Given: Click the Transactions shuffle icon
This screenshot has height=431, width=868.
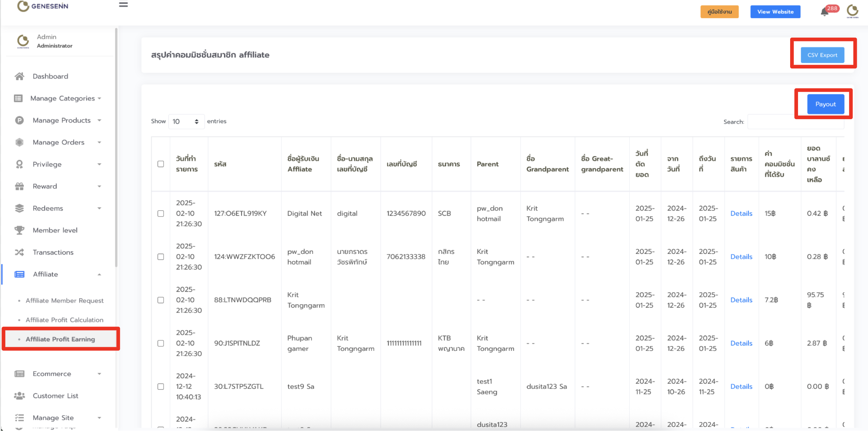Looking at the screenshot, I should coord(20,252).
